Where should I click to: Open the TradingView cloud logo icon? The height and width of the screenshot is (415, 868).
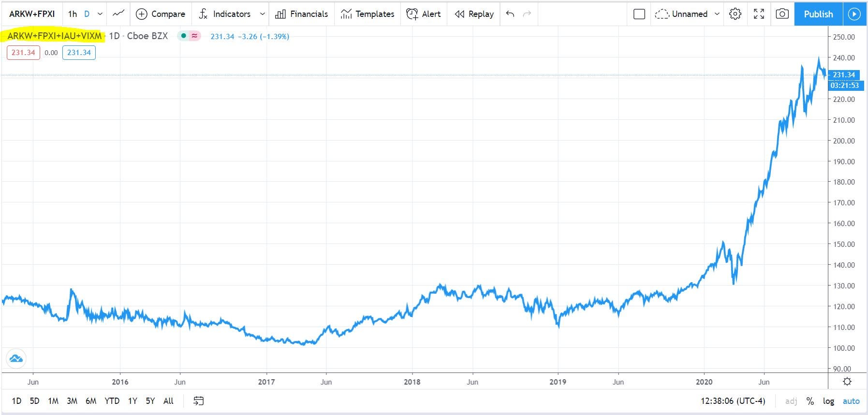coord(16,358)
